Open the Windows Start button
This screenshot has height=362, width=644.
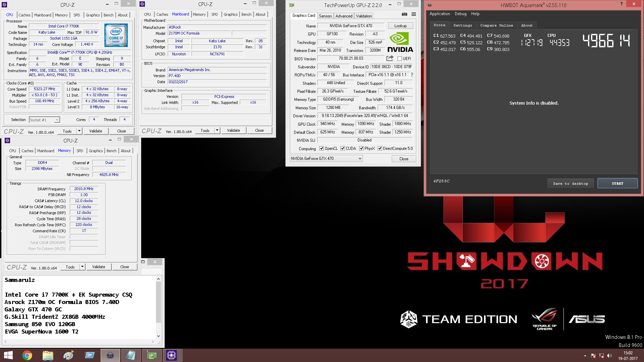pyautogui.click(x=8, y=355)
